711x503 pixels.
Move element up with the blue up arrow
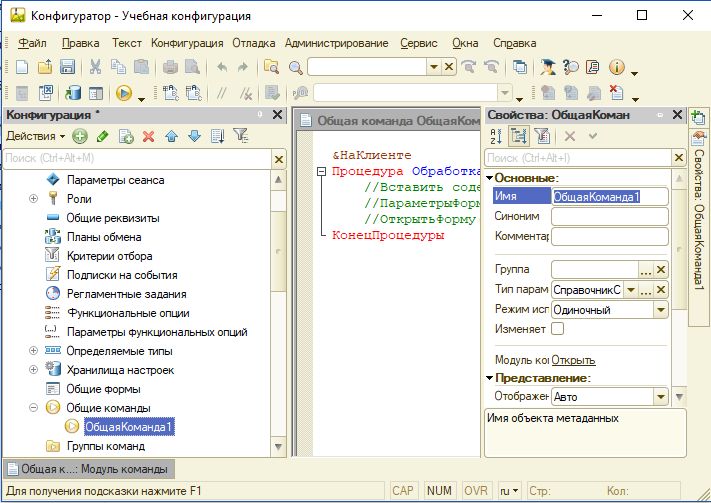pos(172,136)
